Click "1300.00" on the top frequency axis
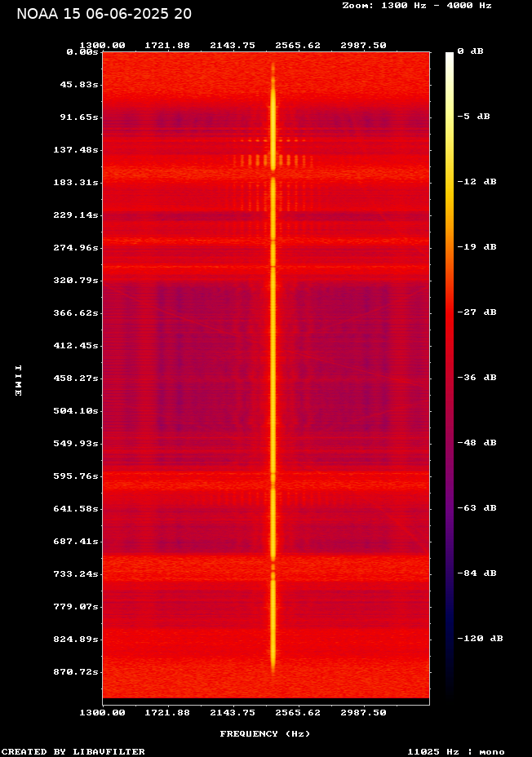532x757 pixels. point(102,45)
